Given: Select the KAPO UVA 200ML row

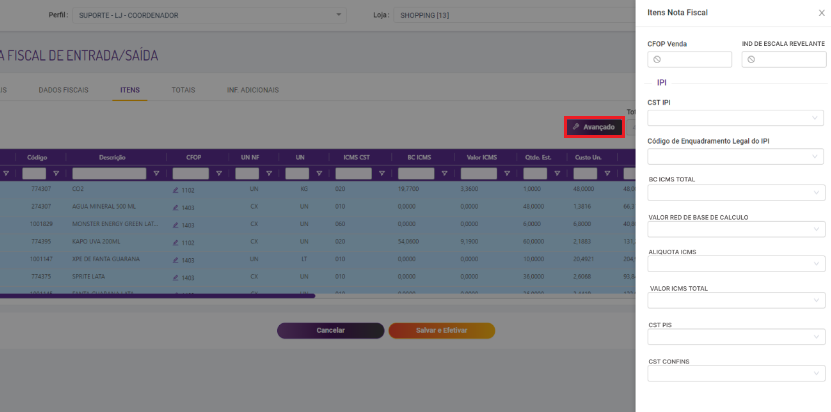Looking at the screenshot, I should (x=318, y=241).
